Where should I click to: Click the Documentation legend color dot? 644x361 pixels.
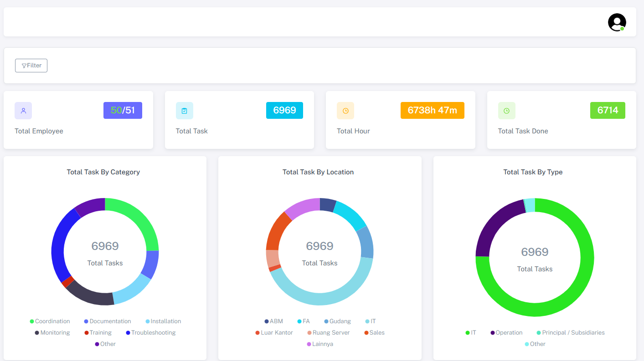click(86, 321)
